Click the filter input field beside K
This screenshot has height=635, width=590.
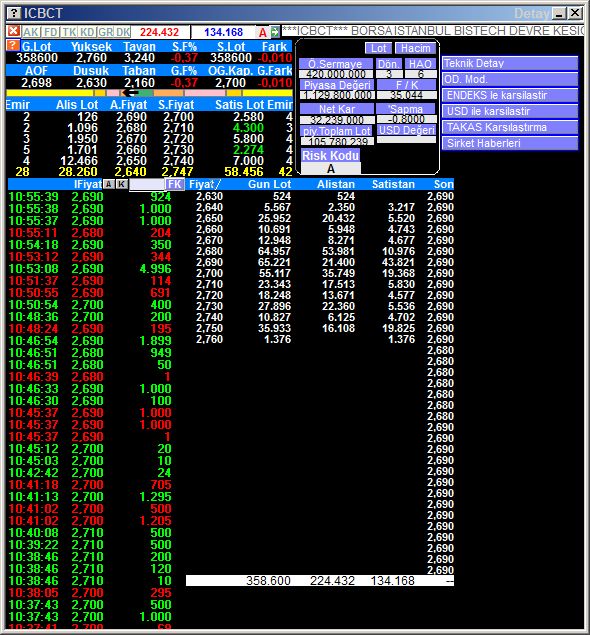(x=146, y=184)
